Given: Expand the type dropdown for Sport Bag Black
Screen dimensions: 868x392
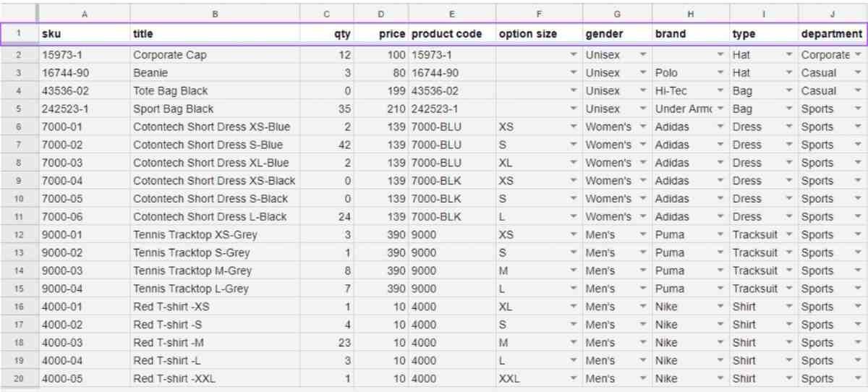Looking at the screenshot, I should pyautogui.click(x=790, y=109).
